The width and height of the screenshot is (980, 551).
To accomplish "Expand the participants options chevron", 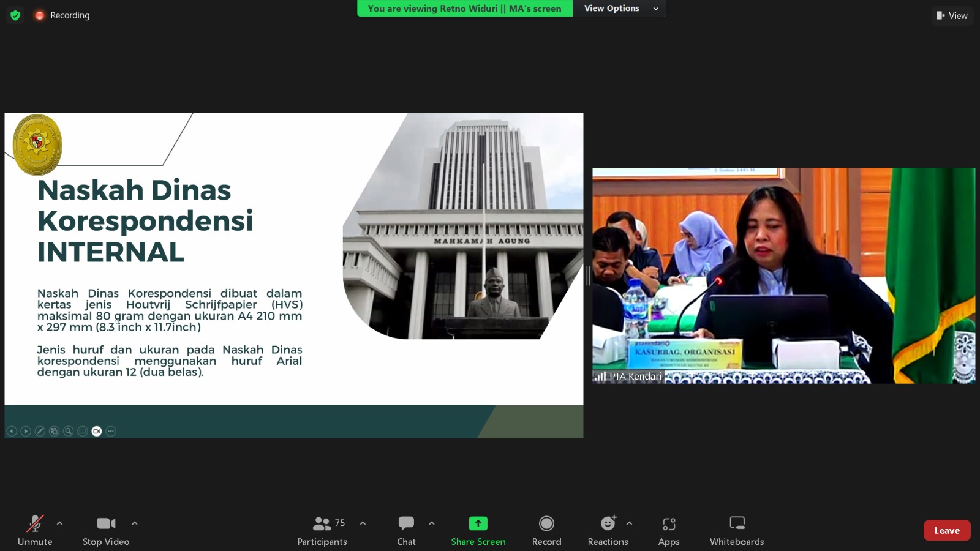I will 363,523.
